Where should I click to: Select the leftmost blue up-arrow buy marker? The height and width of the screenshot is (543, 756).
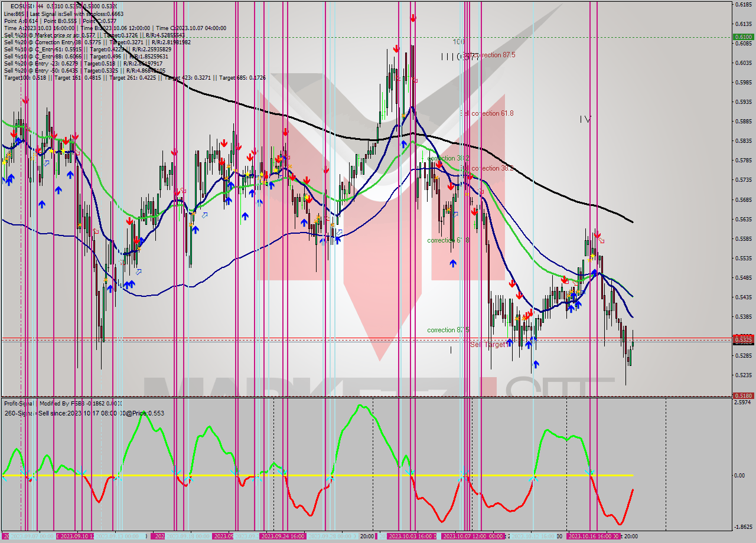(9, 179)
